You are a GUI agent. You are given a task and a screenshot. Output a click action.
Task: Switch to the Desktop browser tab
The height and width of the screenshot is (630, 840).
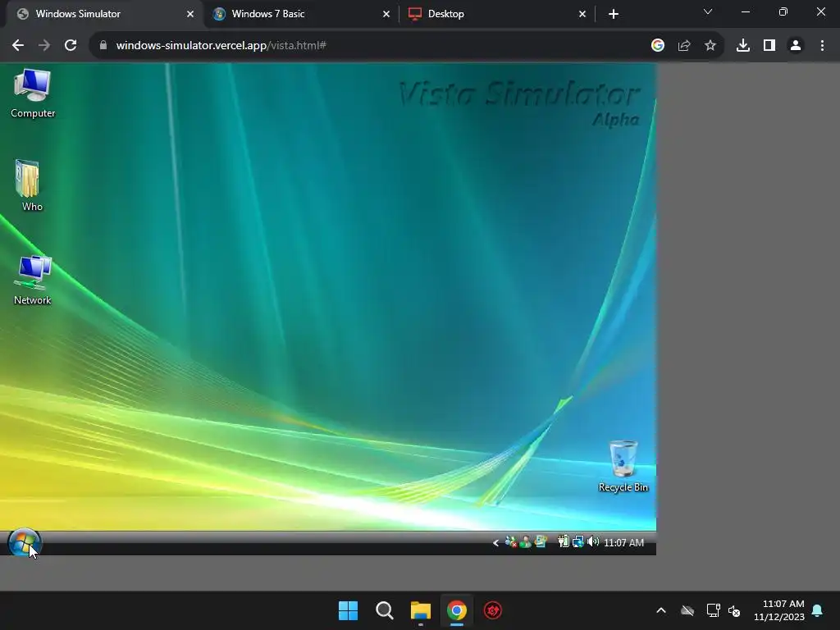[497, 14]
